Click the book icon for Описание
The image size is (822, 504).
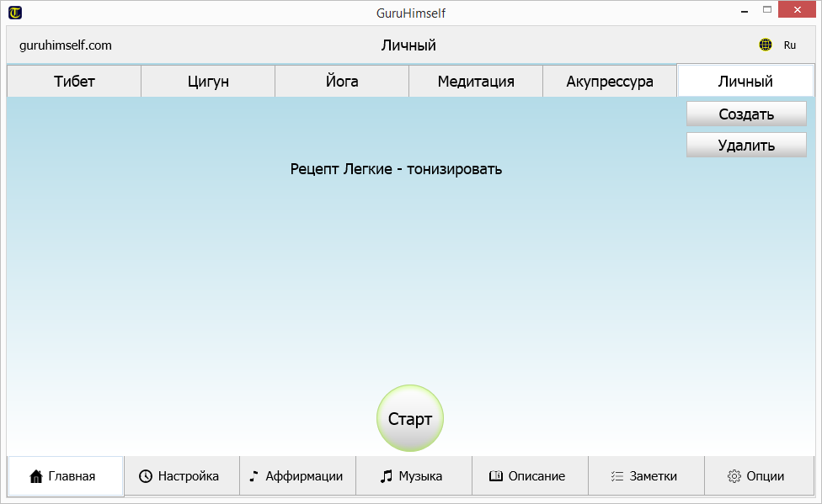tap(496, 476)
